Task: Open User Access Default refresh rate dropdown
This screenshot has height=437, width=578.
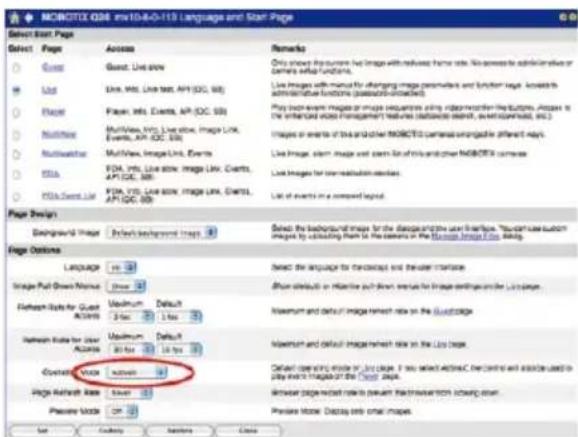Action: [180, 349]
